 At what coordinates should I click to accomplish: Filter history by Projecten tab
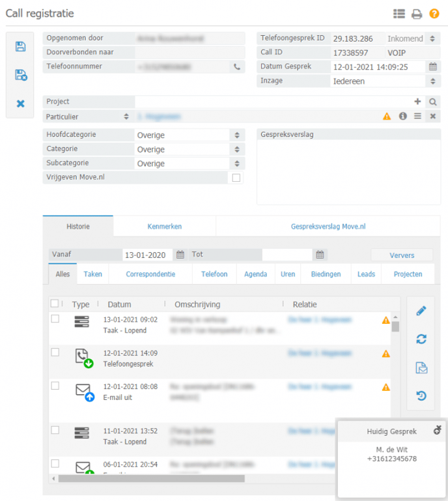[x=408, y=274]
